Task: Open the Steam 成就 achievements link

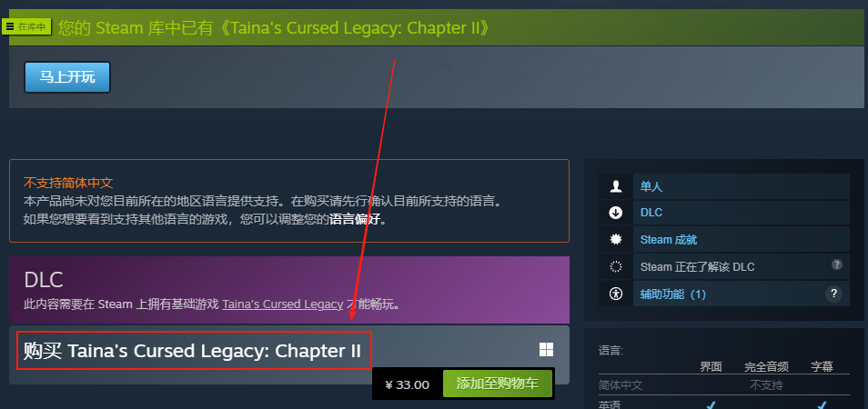Action: (668, 240)
